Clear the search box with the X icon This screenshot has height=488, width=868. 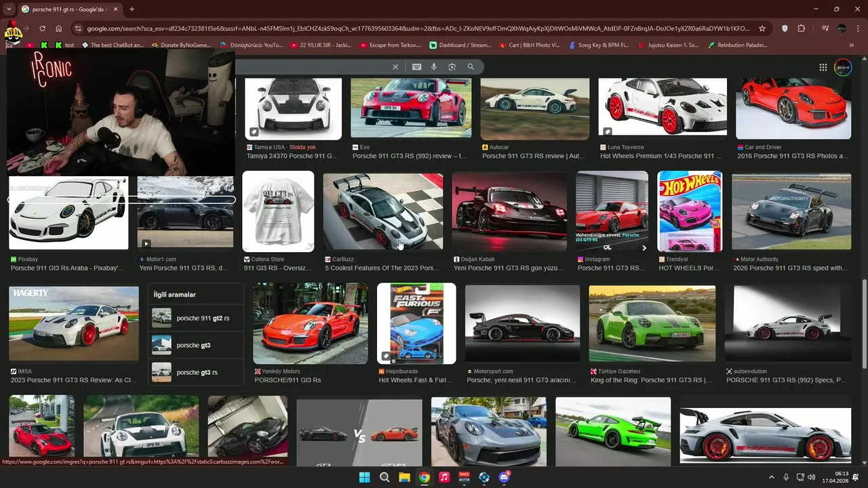click(x=395, y=67)
